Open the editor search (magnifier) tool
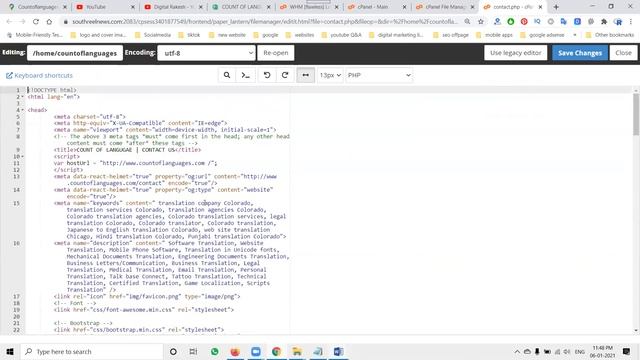 [x=227, y=75]
